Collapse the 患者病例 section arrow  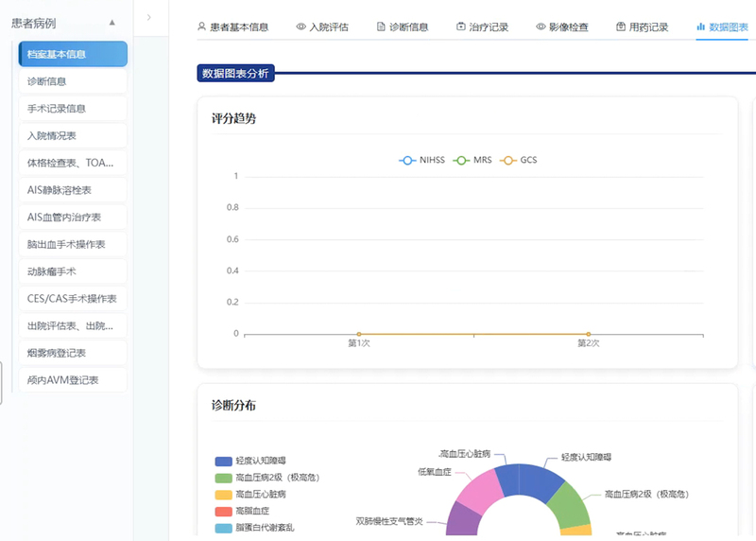pyautogui.click(x=112, y=23)
